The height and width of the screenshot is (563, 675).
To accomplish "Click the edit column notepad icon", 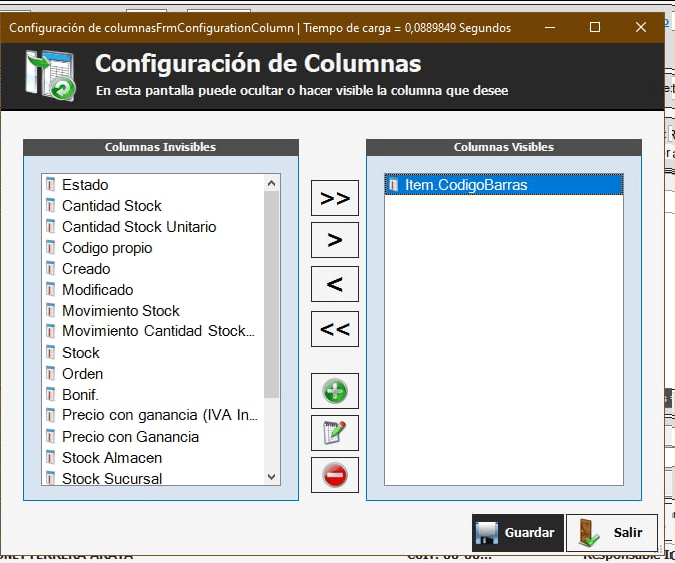I will coord(335,433).
